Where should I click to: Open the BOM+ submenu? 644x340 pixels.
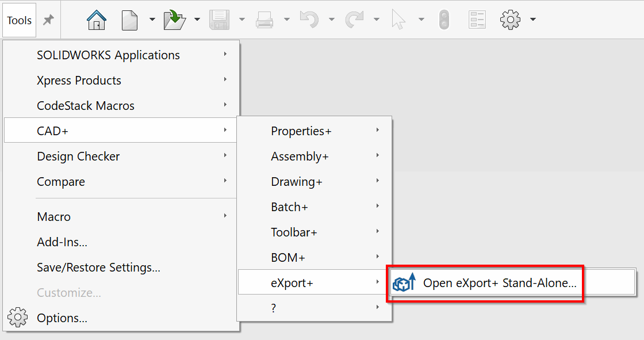click(x=314, y=257)
